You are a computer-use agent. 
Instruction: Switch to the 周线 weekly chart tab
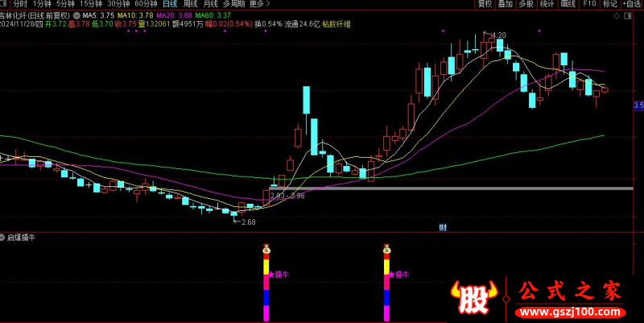[191, 4]
